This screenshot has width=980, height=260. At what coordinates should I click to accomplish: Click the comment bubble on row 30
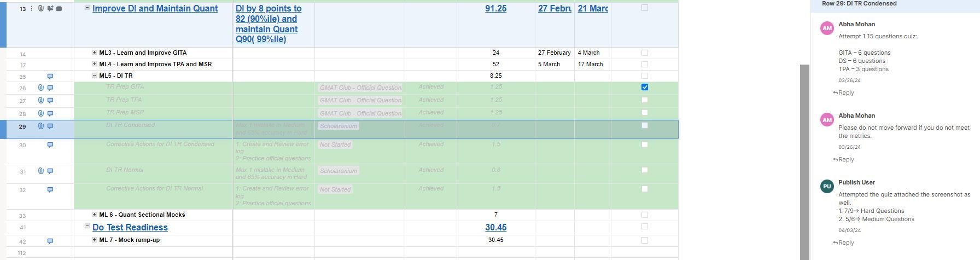(x=50, y=145)
